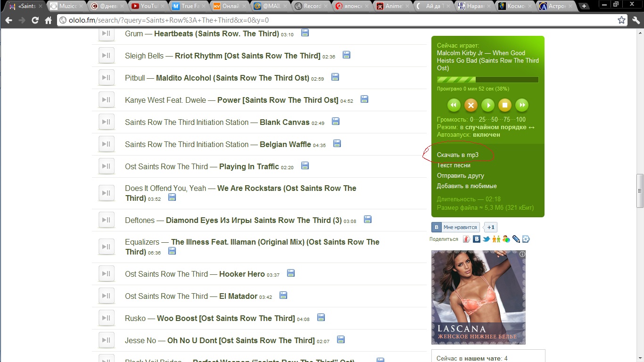Click the Google +1 button
The height and width of the screenshot is (362, 644).
490,227
